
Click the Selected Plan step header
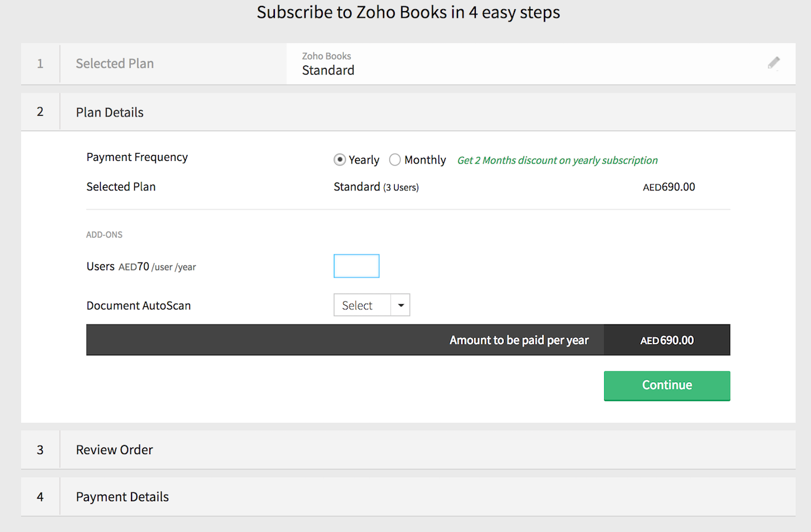click(115, 63)
